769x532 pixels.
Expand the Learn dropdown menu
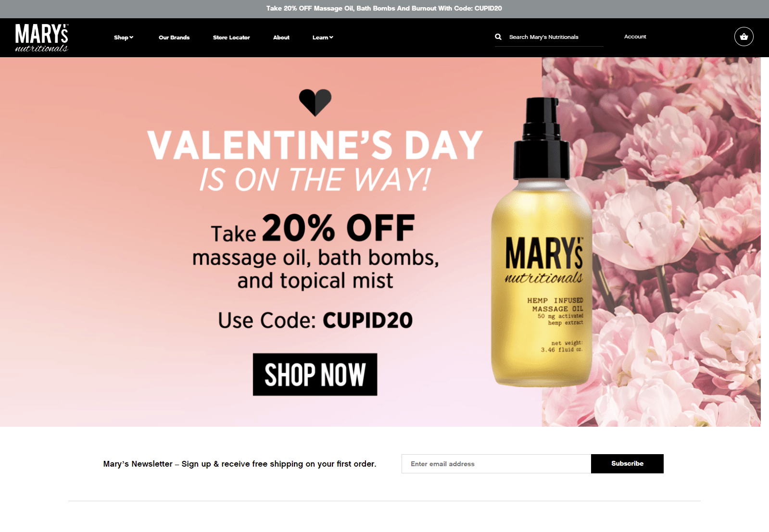323,37
